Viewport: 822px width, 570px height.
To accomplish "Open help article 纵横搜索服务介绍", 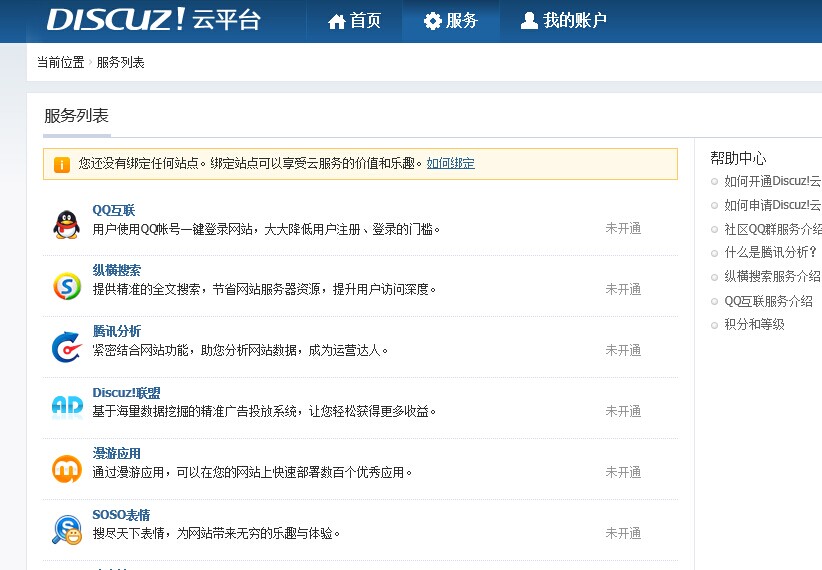I will [773, 276].
